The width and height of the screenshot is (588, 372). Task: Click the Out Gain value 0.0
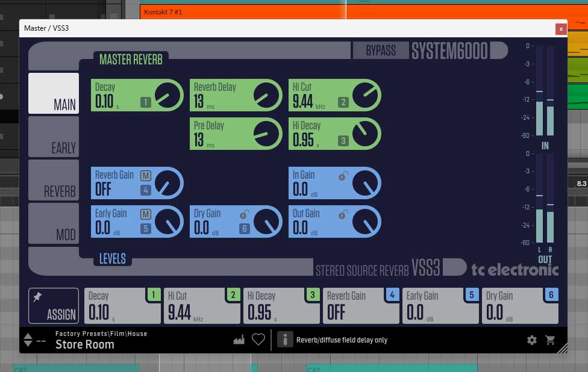pos(300,228)
